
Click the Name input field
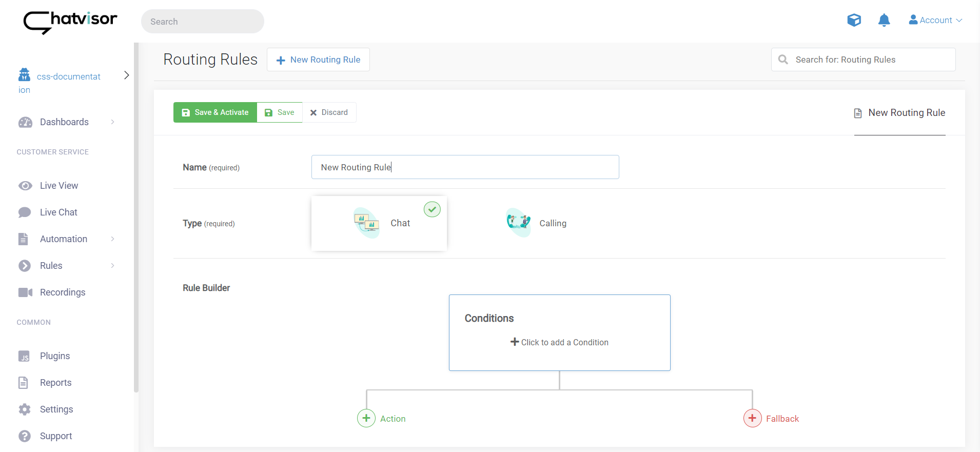coord(465,167)
